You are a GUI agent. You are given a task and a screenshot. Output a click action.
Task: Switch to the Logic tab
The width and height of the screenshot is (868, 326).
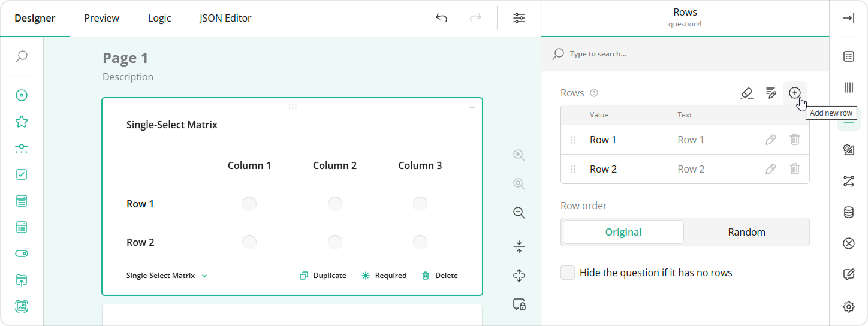click(x=159, y=18)
